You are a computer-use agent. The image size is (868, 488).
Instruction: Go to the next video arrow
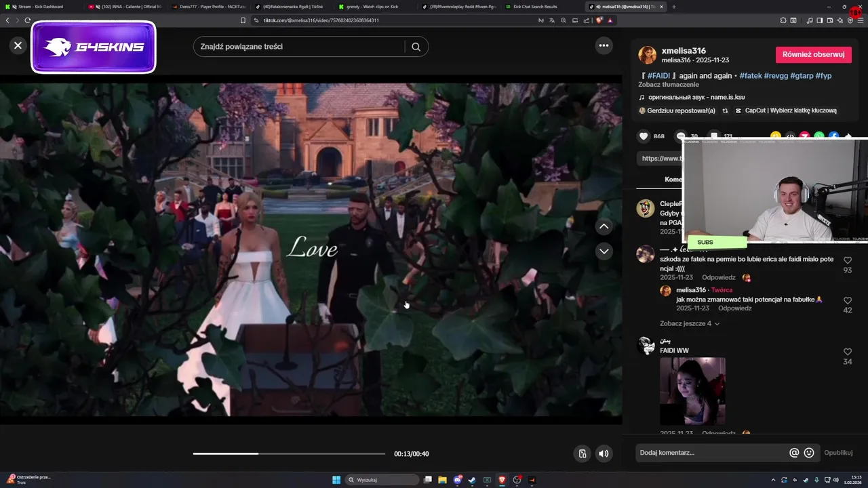pos(604,251)
